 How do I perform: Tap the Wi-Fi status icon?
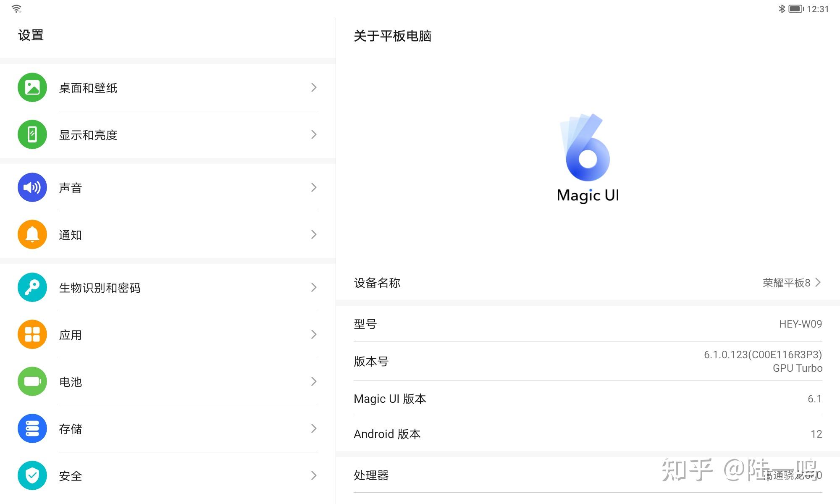(16, 8)
